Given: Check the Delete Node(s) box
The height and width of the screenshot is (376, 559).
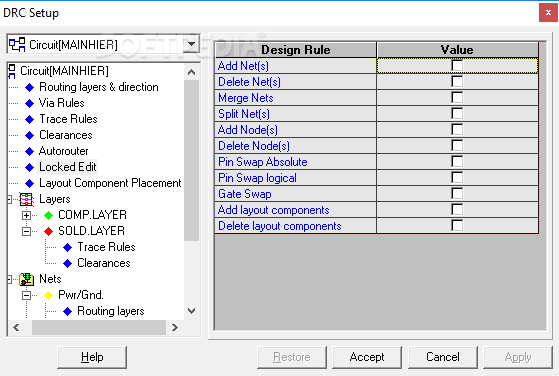Looking at the screenshot, I should (x=457, y=145).
